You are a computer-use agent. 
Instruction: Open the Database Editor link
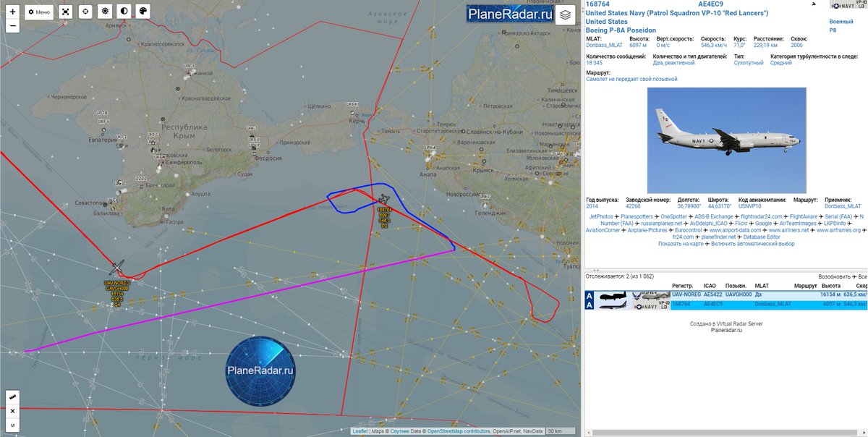pos(761,237)
